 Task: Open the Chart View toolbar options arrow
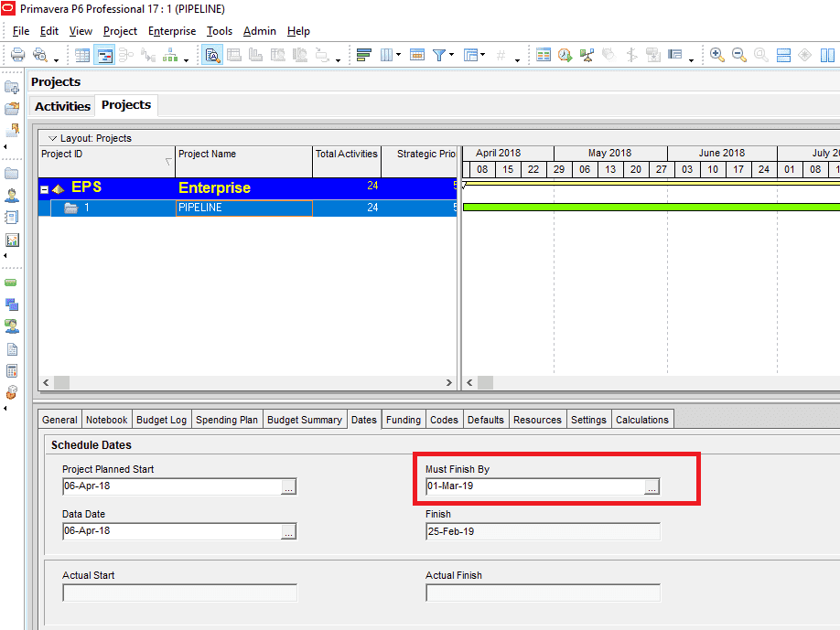(x=186, y=60)
